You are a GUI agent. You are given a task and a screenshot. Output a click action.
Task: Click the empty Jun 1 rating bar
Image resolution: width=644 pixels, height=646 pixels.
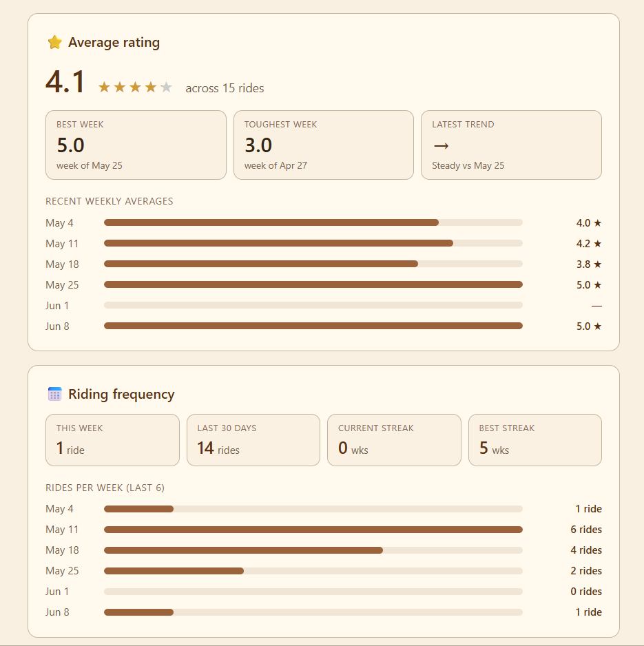click(313, 305)
